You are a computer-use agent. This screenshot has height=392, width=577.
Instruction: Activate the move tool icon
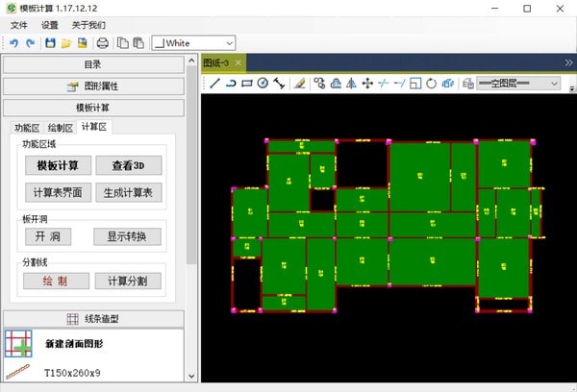(x=367, y=84)
